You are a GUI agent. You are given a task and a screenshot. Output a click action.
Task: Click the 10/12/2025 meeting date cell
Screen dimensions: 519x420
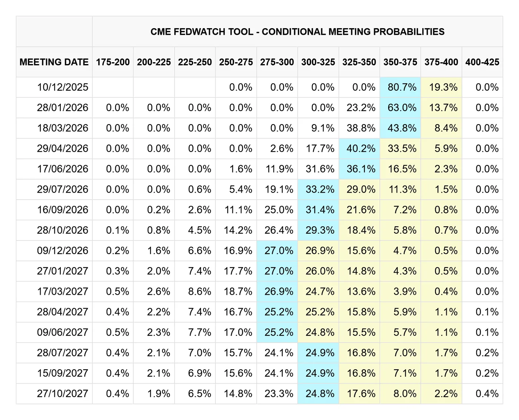[62, 87]
